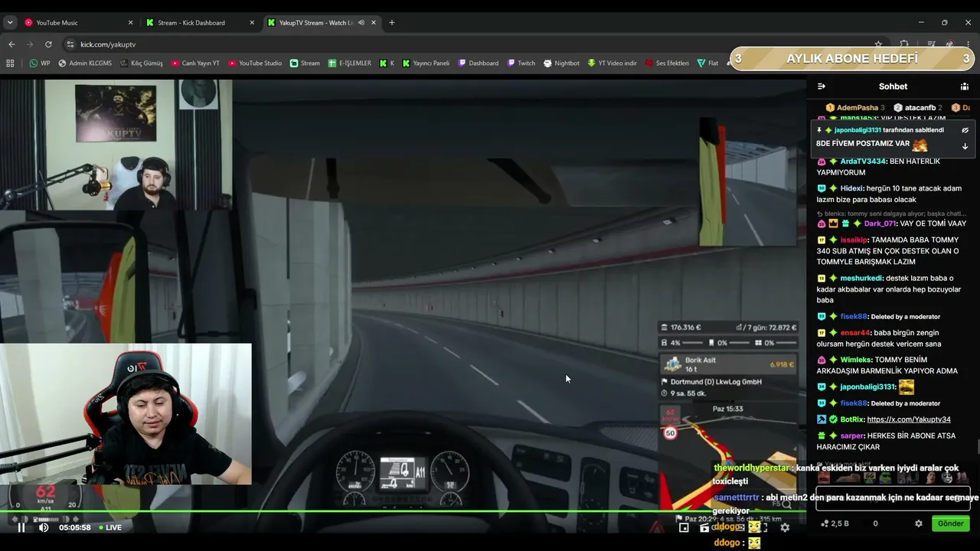This screenshot has width=980, height=551.
Task: Jump to LIVE in the player
Action: 110,527
